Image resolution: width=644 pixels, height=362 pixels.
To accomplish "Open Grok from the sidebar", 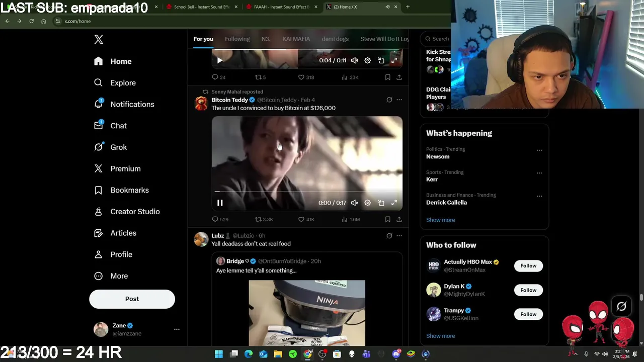I will (x=110, y=147).
